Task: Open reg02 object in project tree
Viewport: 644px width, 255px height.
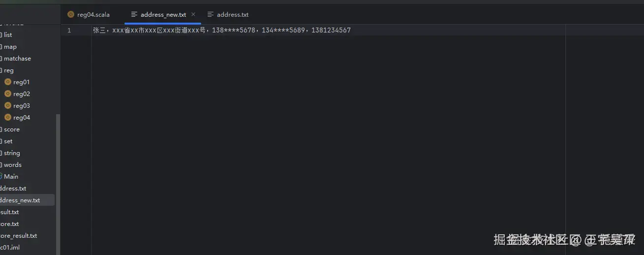Action: [x=21, y=94]
